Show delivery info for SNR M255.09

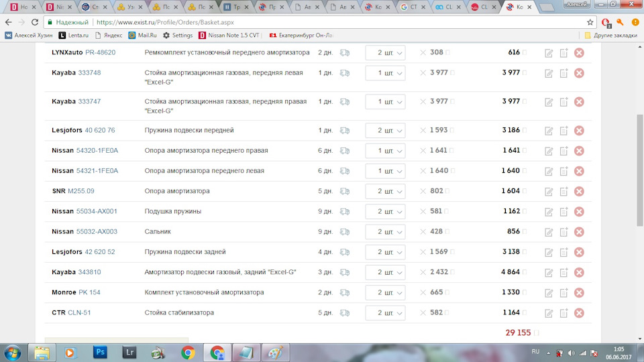coord(345,191)
